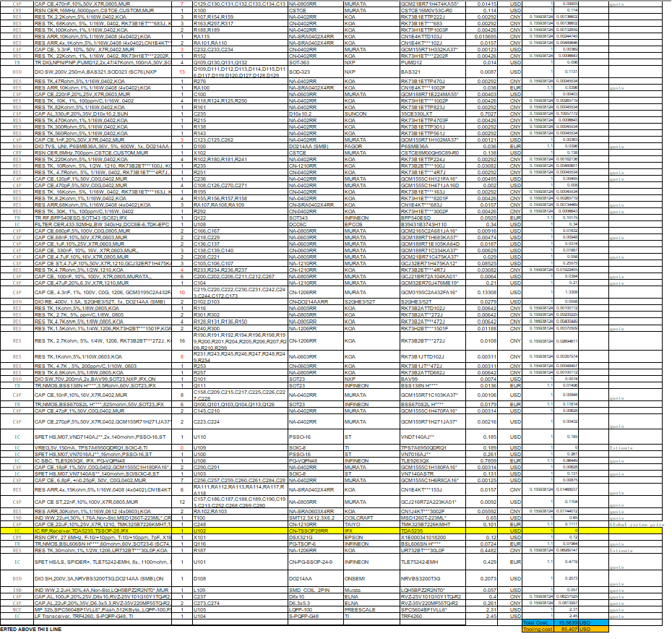
Task: Click the 'EPSON' manufacturer cell
Action: tap(371, 537)
